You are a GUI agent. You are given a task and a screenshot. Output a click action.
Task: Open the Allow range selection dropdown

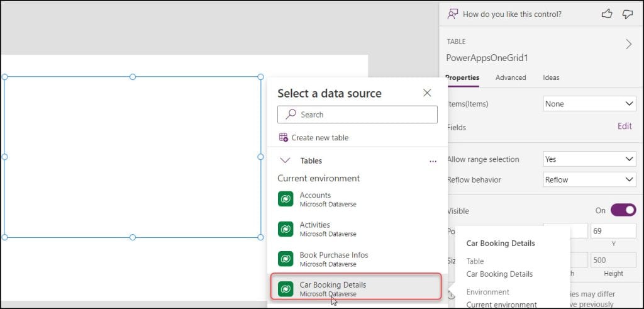589,159
